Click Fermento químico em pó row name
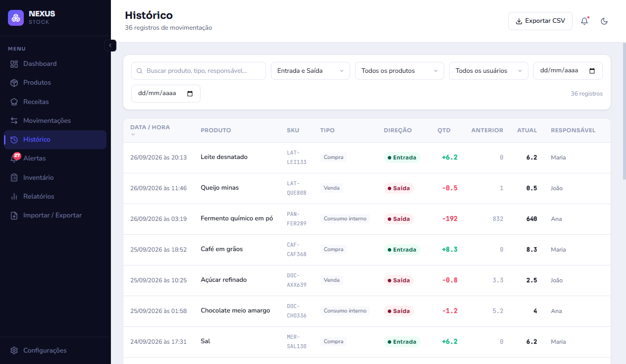The image size is (626, 364). click(237, 218)
